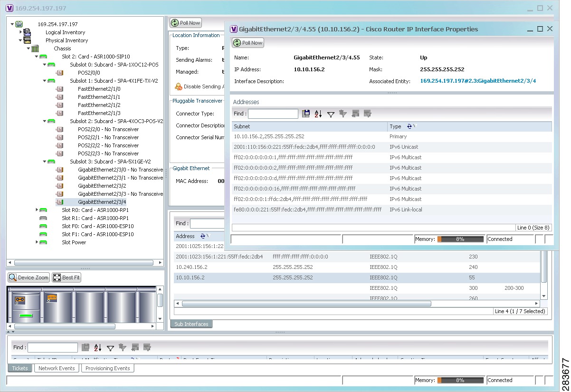Viewport: 571px width, 392px height.
Task: Click the Device Zoom button
Action: click(x=29, y=277)
